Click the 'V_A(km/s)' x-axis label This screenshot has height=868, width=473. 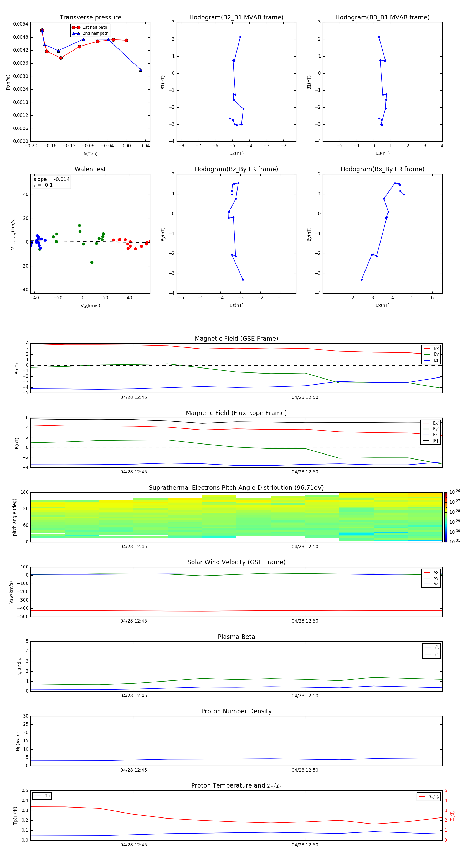point(90,306)
